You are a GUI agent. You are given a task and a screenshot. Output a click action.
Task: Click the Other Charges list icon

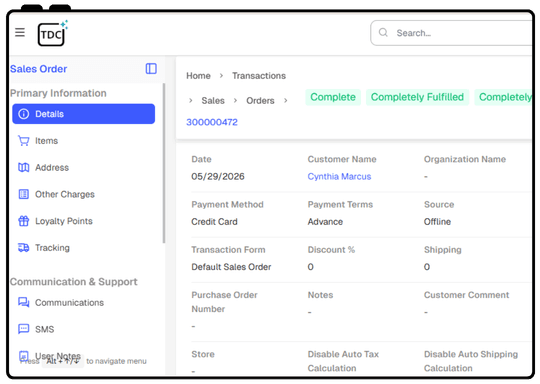pos(23,194)
